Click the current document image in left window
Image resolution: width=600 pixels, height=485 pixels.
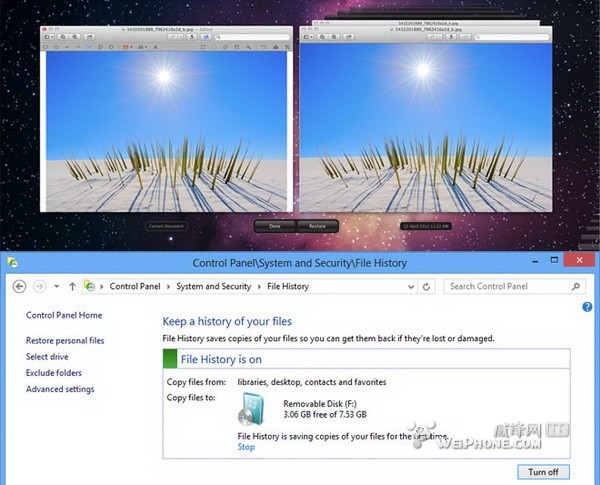[166, 131]
